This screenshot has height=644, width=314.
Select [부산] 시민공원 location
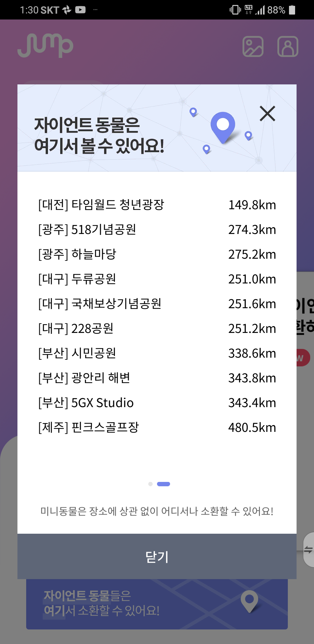click(x=77, y=353)
